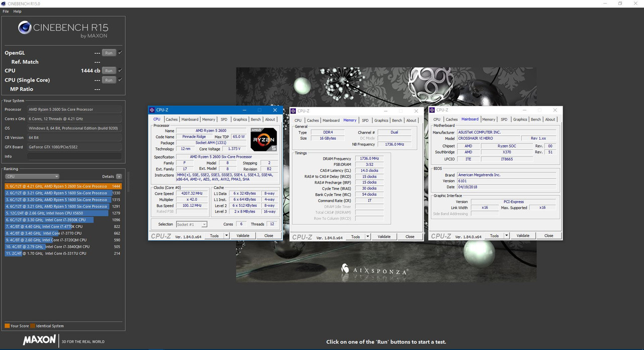
Task: Close left CPU-Z window with X icon
Action: 275,110
